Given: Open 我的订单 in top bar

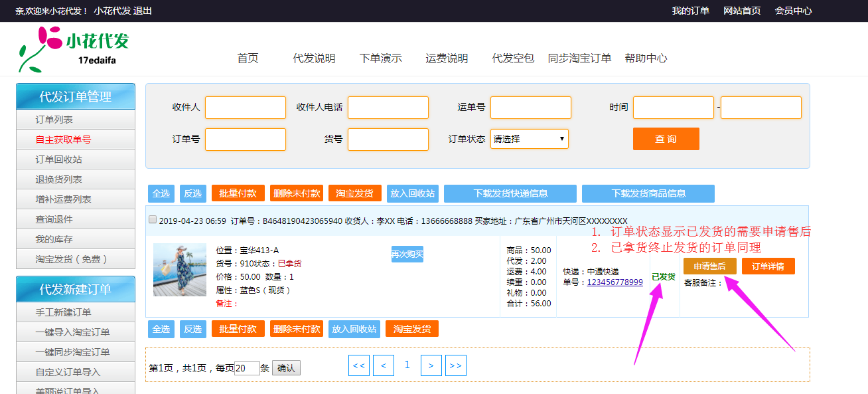Looking at the screenshot, I should [690, 11].
